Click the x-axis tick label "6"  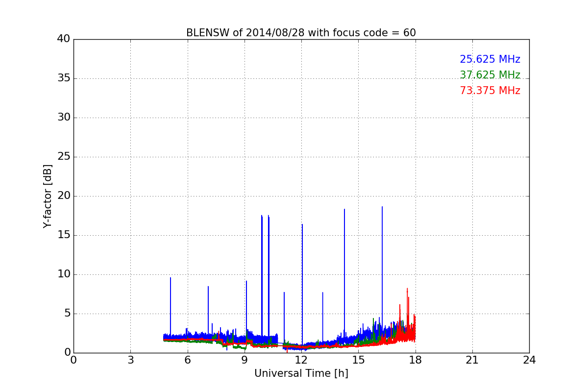click(x=187, y=359)
